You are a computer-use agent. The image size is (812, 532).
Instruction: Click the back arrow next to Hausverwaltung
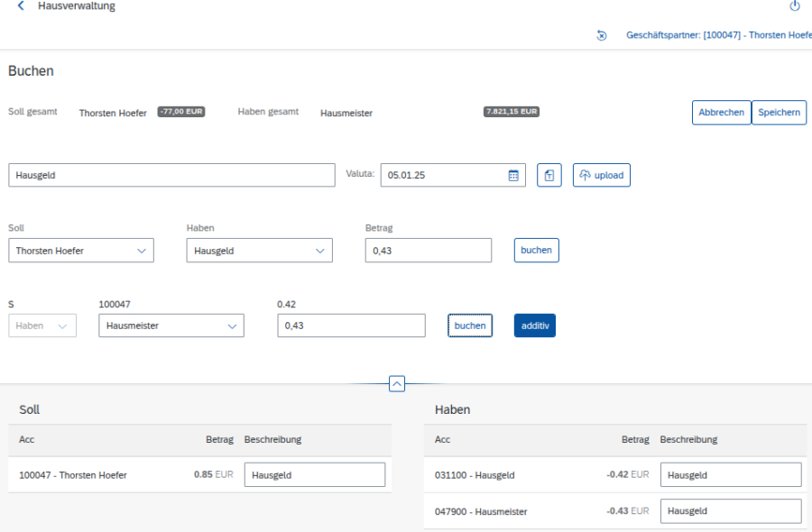(21, 6)
